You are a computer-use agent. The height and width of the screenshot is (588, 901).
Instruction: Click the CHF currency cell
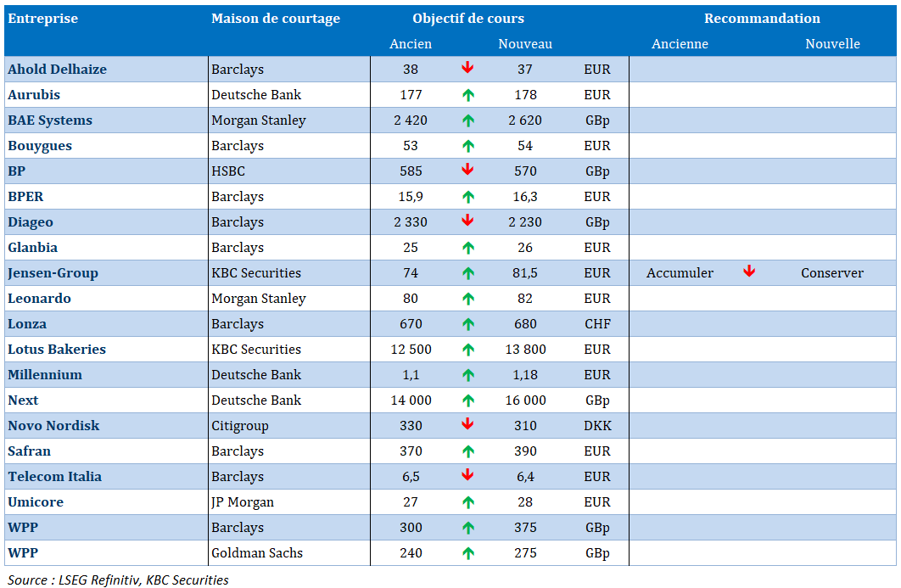click(597, 323)
